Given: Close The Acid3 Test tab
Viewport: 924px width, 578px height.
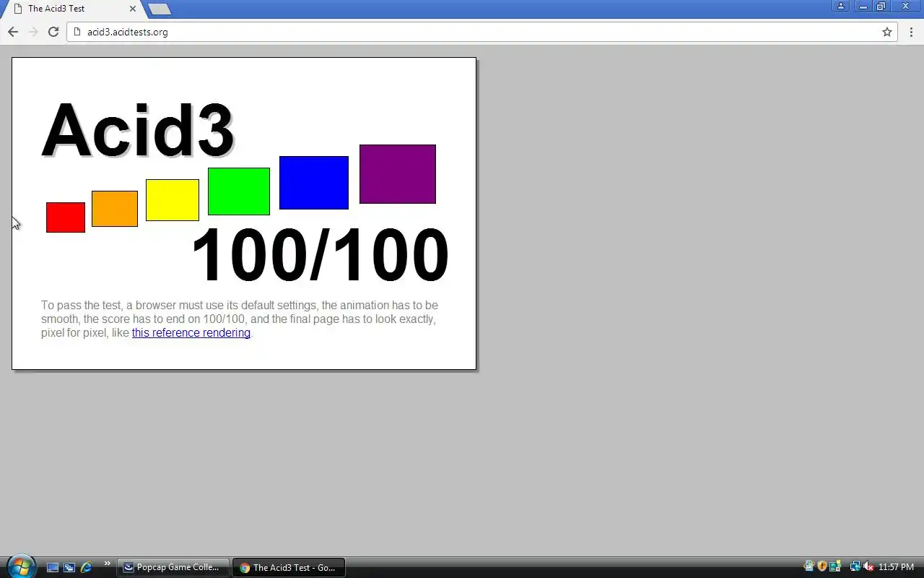Looking at the screenshot, I should point(133,9).
